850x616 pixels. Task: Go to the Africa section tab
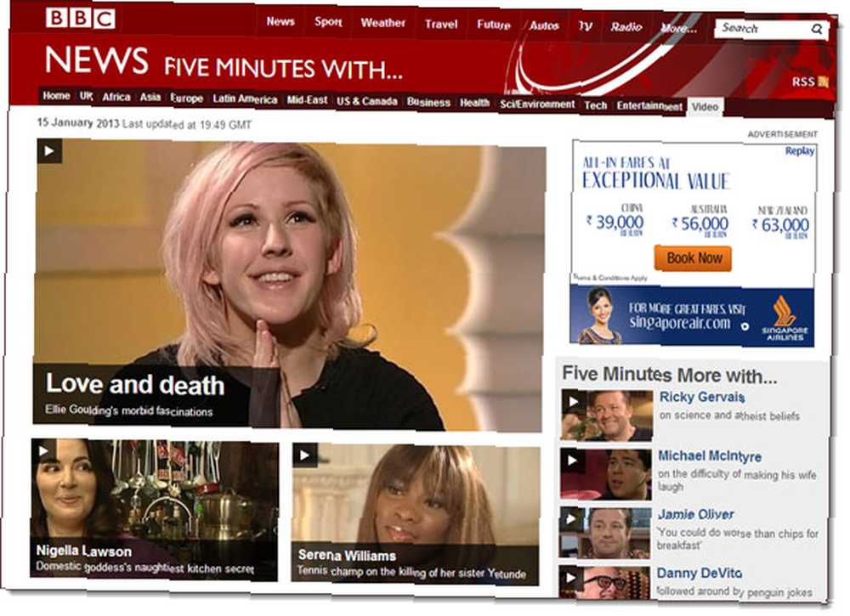coord(116,97)
